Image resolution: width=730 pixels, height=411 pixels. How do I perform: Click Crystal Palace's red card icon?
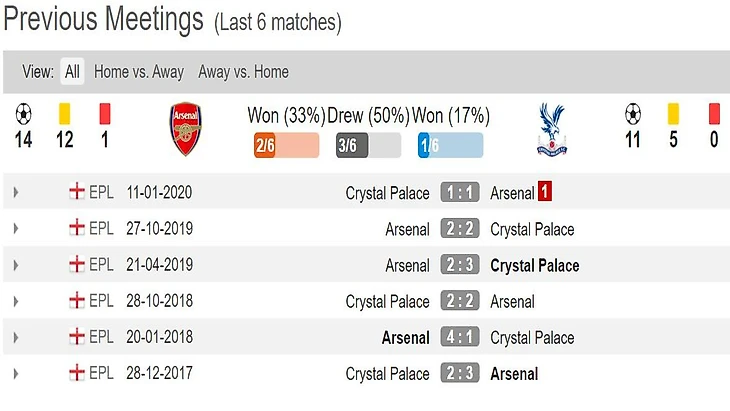714,113
